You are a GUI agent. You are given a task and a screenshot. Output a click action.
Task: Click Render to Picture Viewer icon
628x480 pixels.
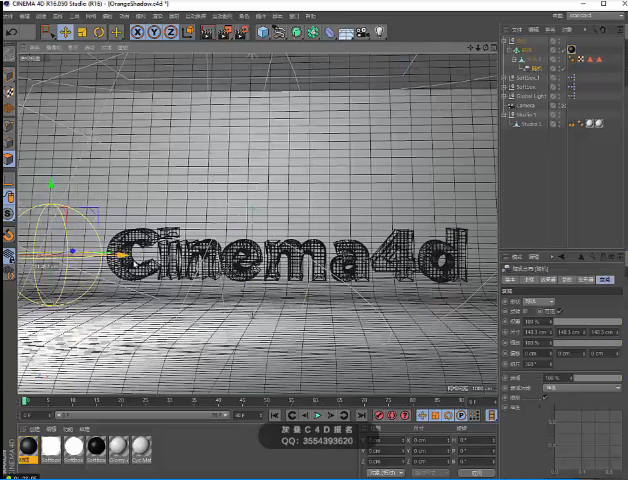[x=224, y=32]
